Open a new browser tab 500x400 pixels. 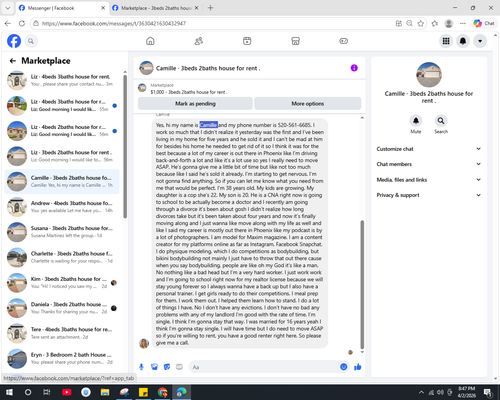point(210,8)
